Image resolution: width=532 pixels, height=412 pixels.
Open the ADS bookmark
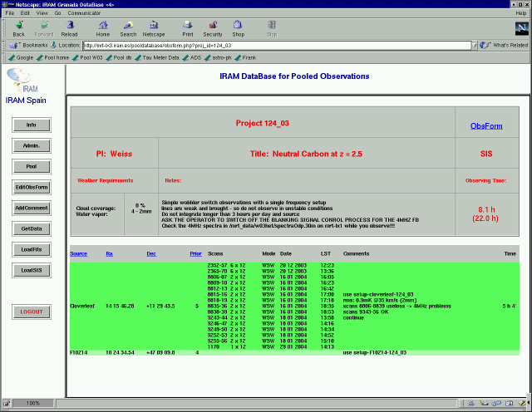pos(192,57)
